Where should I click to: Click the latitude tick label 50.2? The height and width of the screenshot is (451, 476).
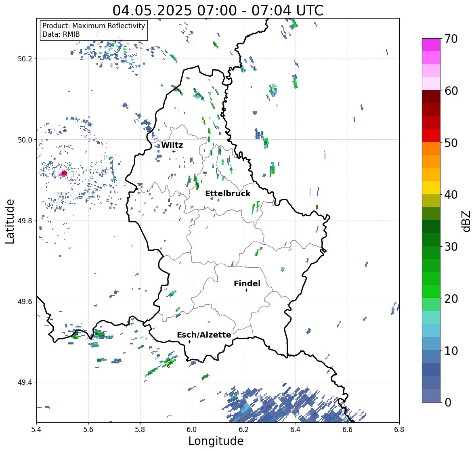(x=25, y=59)
